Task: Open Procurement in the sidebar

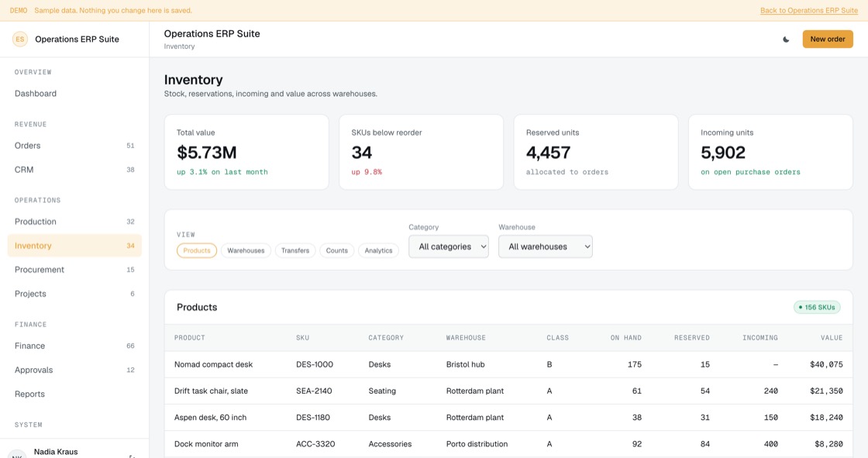Action: [x=74, y=270]
